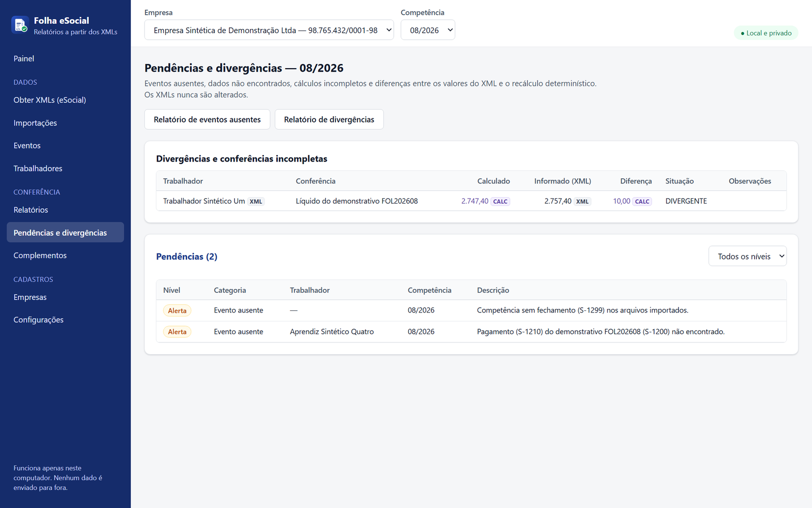Go to Complementos page

[40, 256]
